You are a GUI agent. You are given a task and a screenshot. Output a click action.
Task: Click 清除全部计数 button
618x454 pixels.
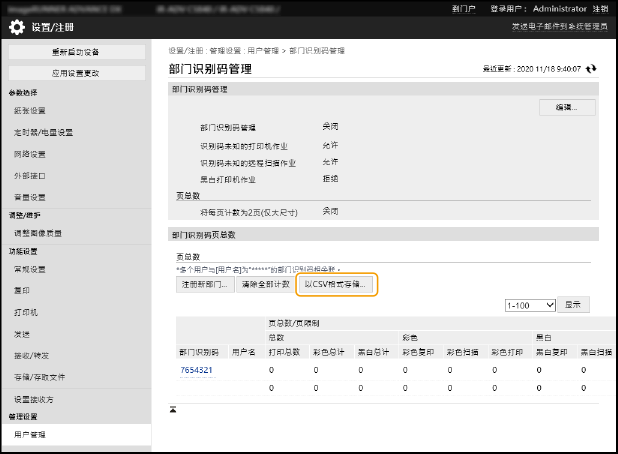pos(265,285)
